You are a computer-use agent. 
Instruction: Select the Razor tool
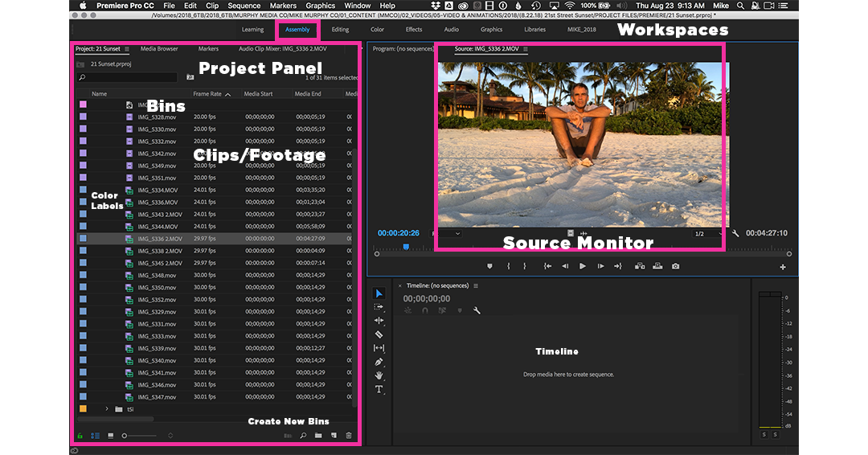tap(379, 334)
